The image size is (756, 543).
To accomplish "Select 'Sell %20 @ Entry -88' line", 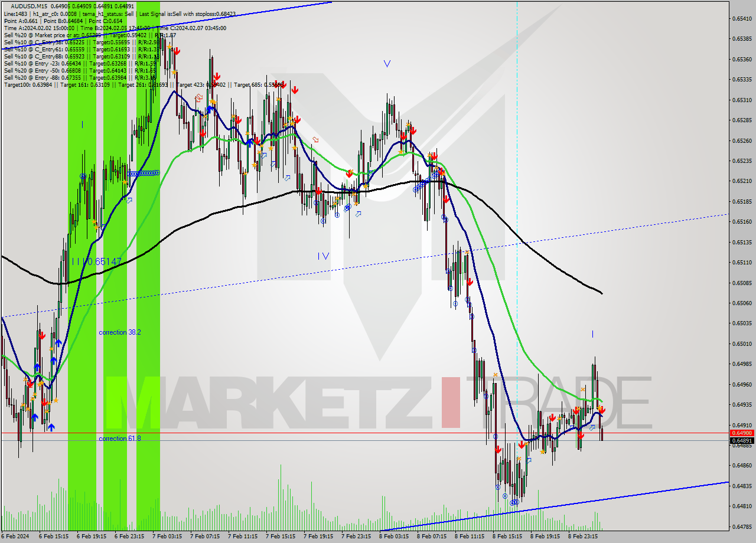I will coord(80,77).
